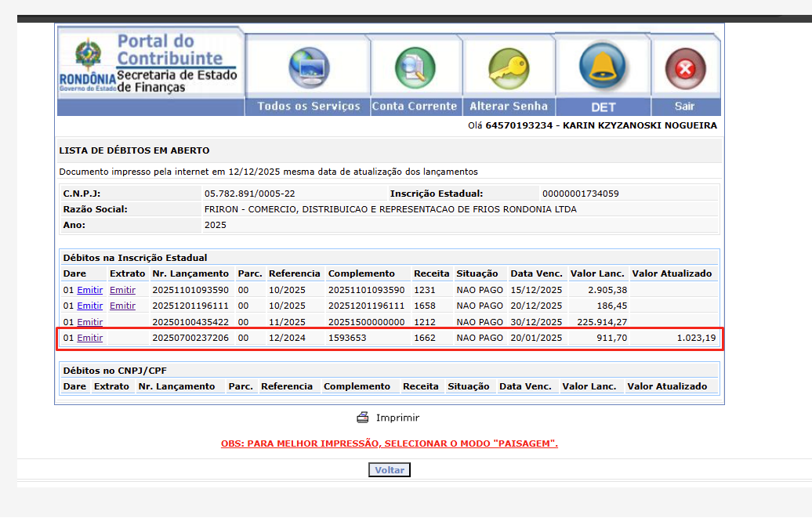Viewport: 812px width, 525px height.
Task: Emit Extrato for lançamento 20251201196111
Action: pos(122,306)
